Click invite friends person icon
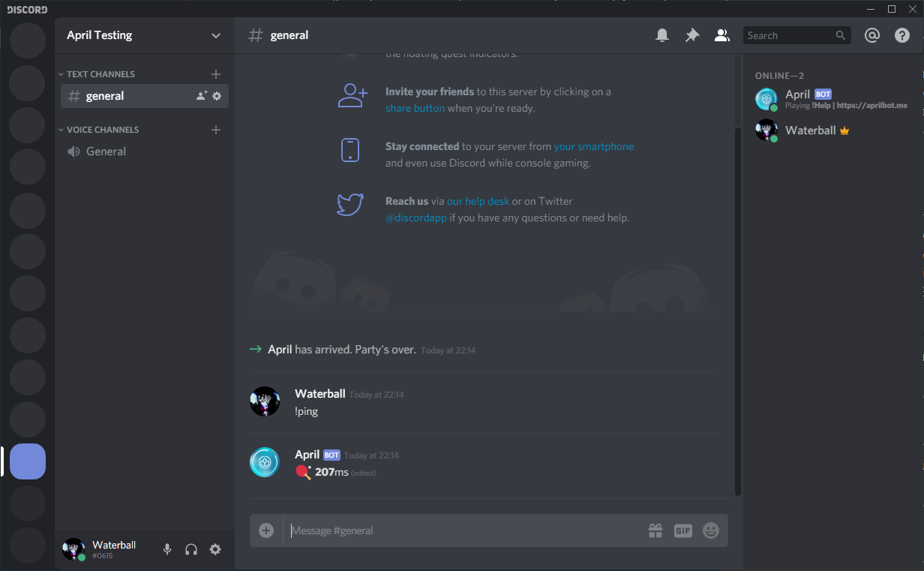The width and height of the screenshot is (924, 571). click(352, 95)
